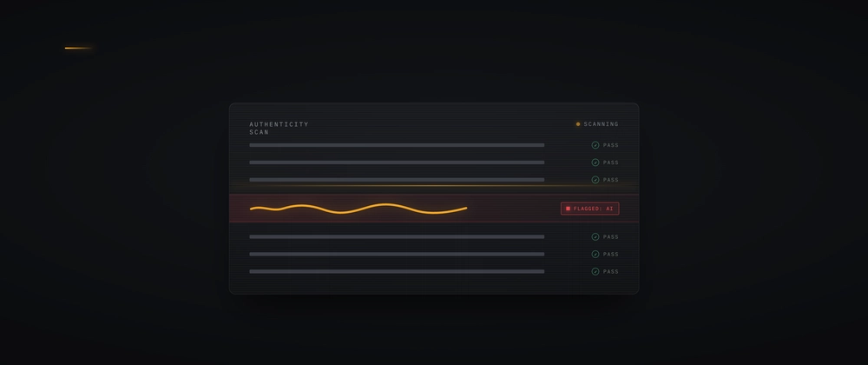Click the last row's pass checkmark icon

tap(595, 271)
